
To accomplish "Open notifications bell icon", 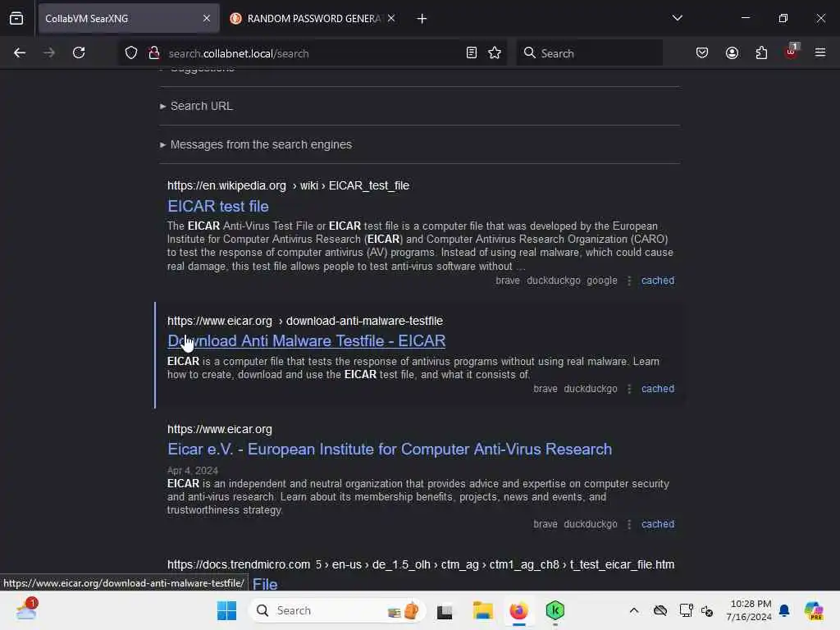I will pos(784,610).
